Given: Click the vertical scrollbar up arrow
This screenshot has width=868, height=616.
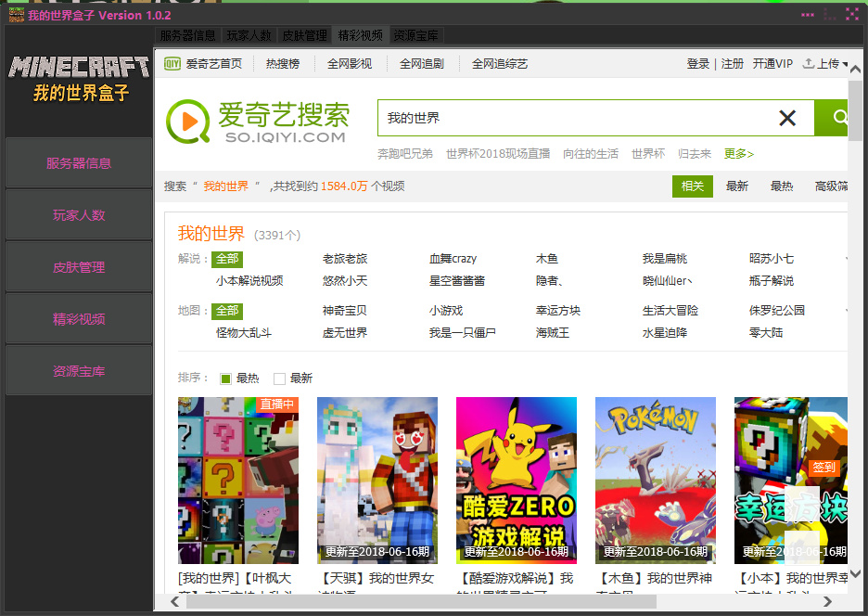Looking at the screenshot, I should click(x=855, y=70).
